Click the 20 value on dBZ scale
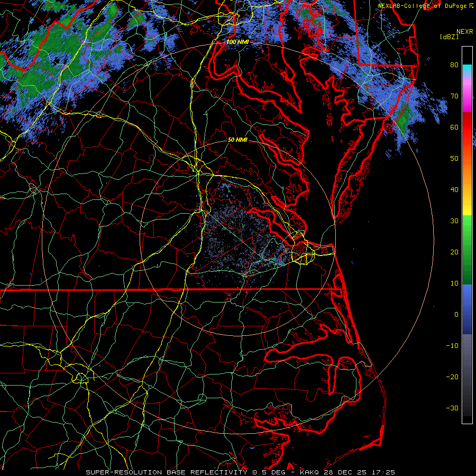Viewport: 476px width, 476px height. tap(454, 252)
